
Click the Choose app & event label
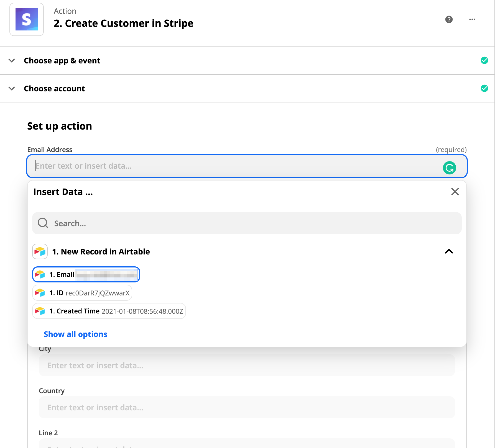[62, 61]
